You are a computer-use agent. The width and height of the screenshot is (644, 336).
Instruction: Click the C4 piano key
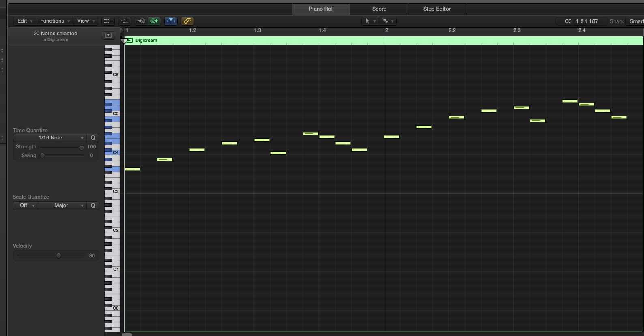pos(115,152)
